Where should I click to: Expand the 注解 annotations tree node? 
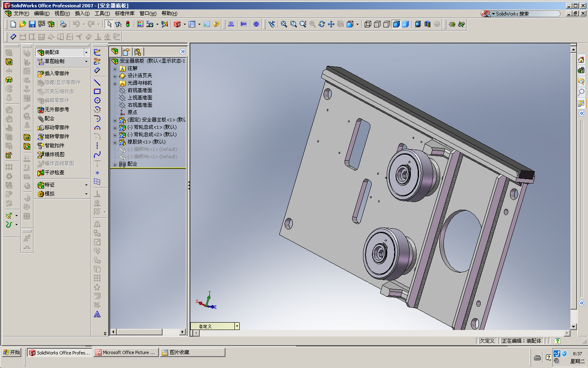coord(115,69)
